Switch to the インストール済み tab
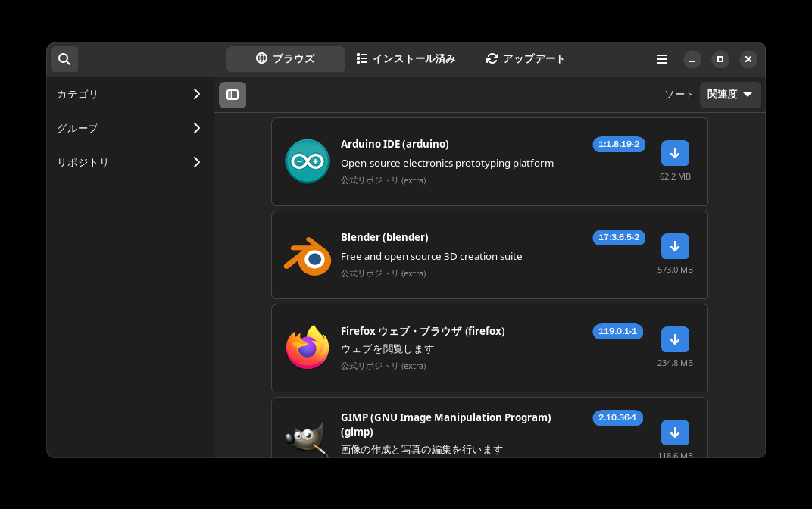The width and height of the screenshot is (812, 509). coord(406,59)
